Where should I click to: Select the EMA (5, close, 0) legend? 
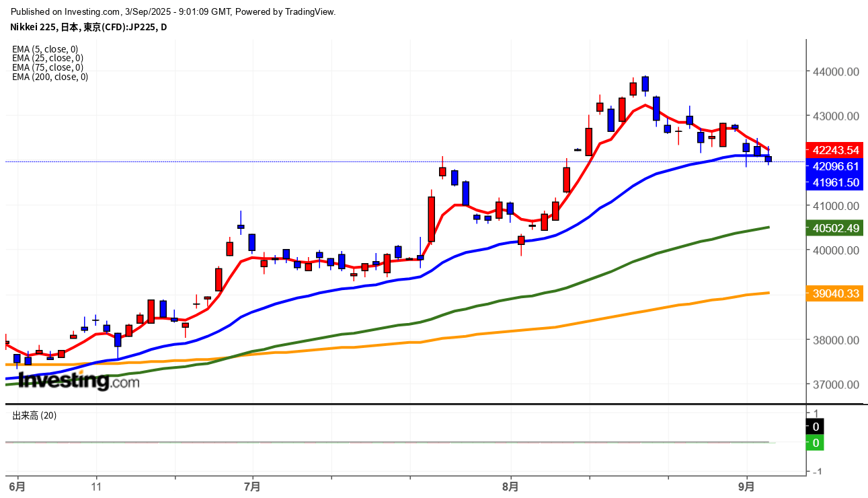coord(45,49)
